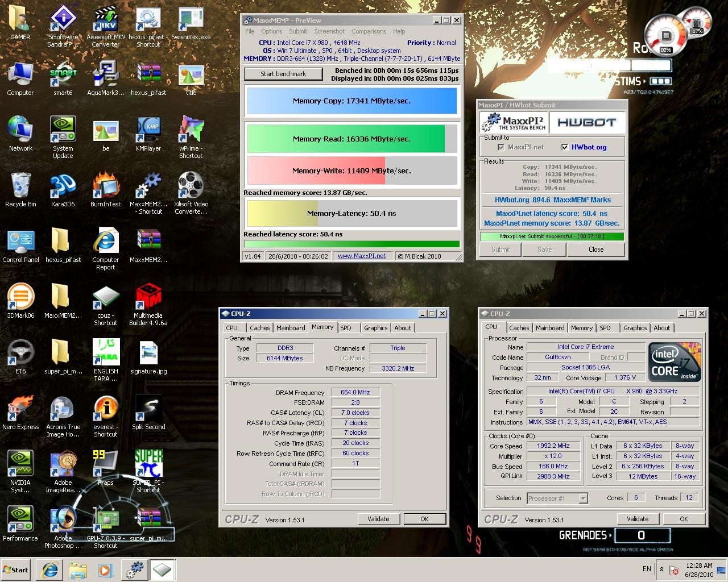728x582 pixels.
Task: Launch wPrime shortcut icon
Action: click(x=191, y=138)
